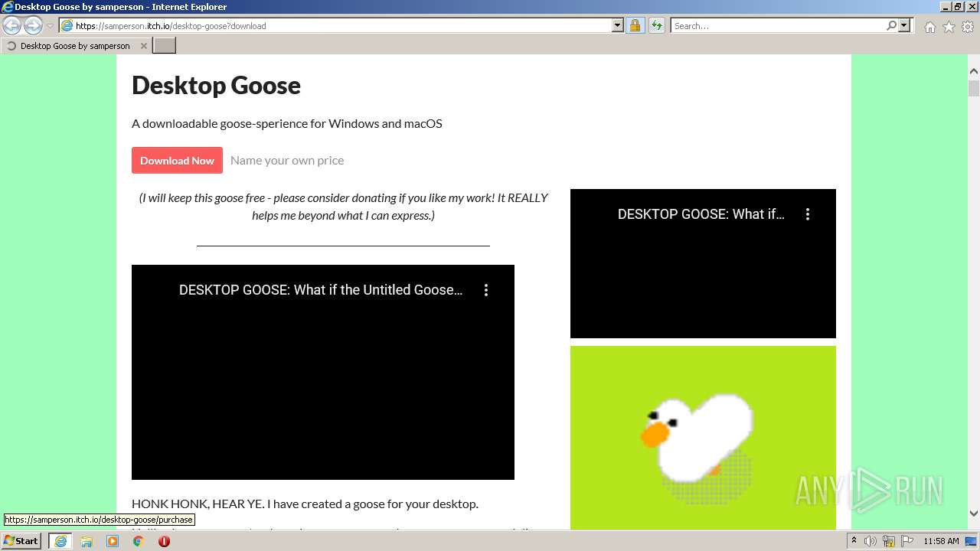Click the page scrollbar thumb
980x551 pixels.
(974, 88)
